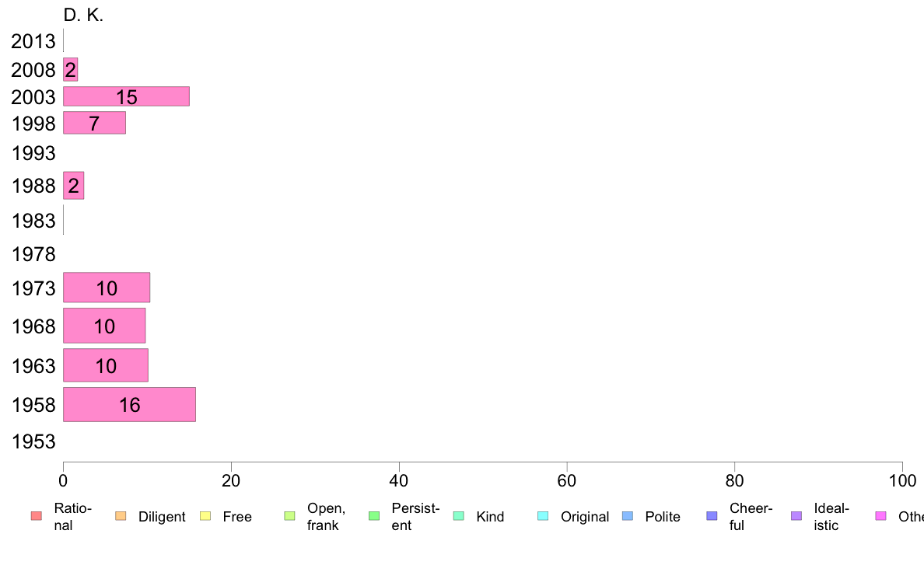Select the 1963 bar labeled 10

coord(106,365)
